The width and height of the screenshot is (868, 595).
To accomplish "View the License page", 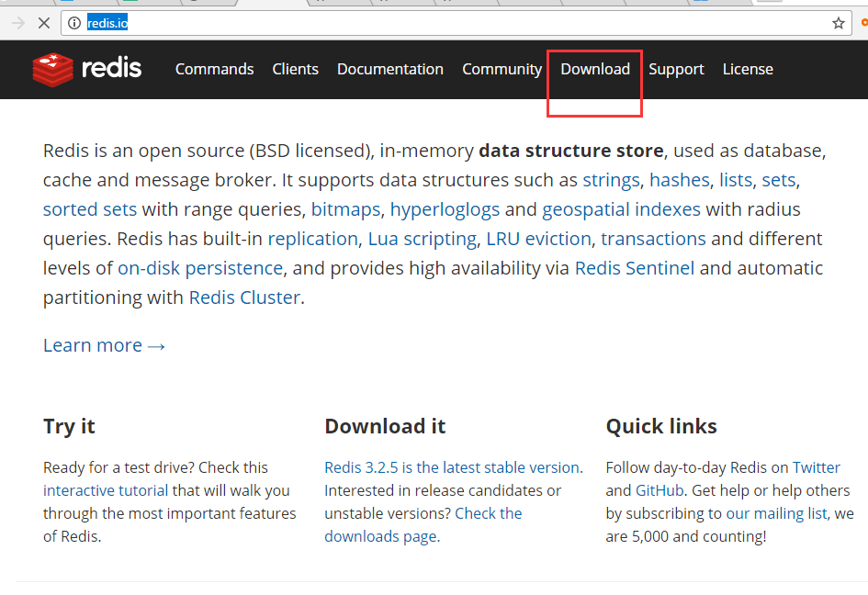I will (x=748, y=69).
